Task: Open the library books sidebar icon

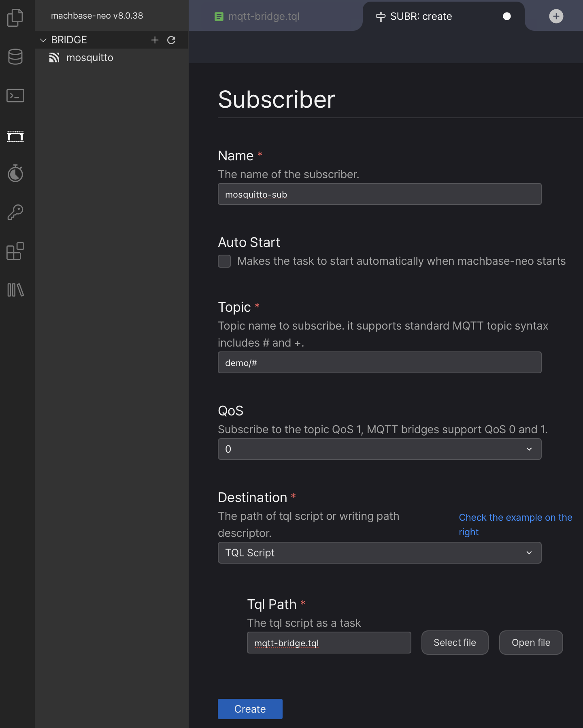Action: pos(15,290)
